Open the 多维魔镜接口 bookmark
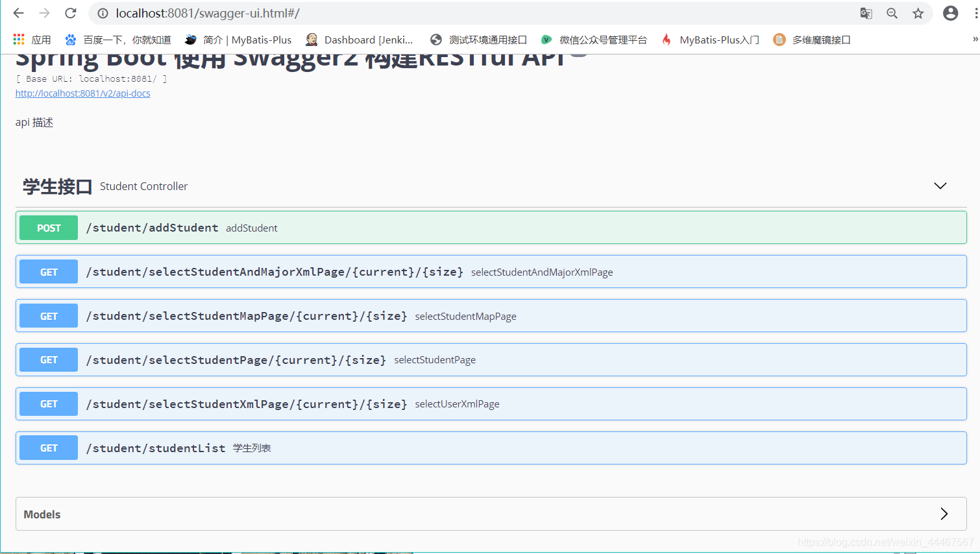980x554 pixels. click(x=812, y=40)
